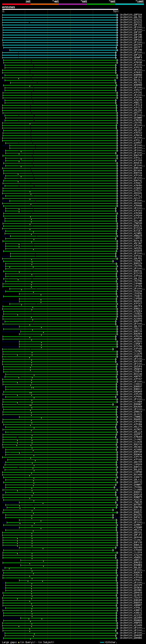Pick the UniRef100_Q94H95 sequence name
The width and height of the screenshot is (146, 644).
131,636
